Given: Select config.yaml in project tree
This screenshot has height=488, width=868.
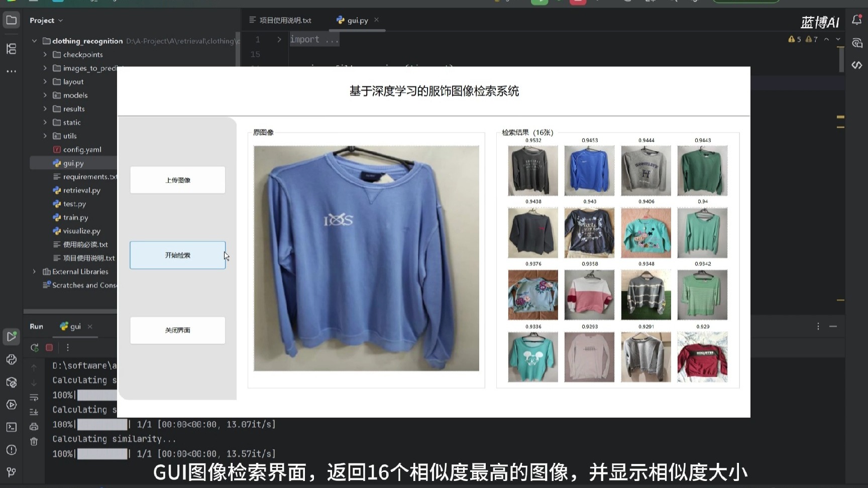Looking at the screenshot, I should pos(77,150).
